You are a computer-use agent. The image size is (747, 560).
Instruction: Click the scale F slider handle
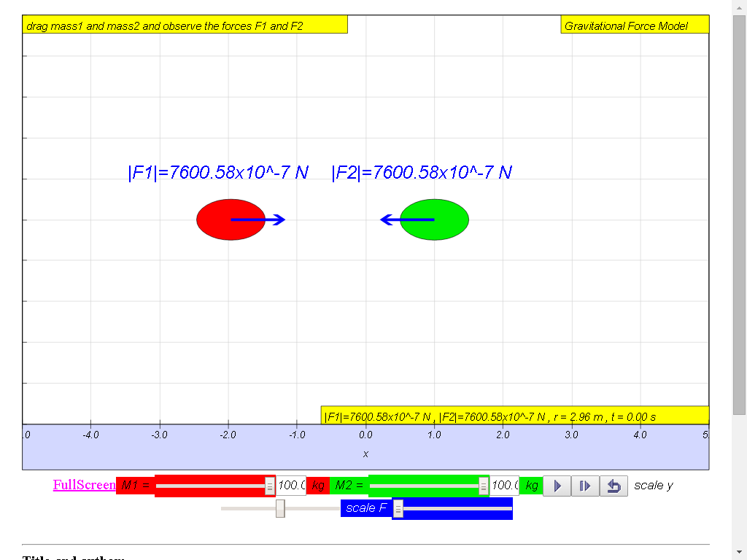click(x=398, y=509)
